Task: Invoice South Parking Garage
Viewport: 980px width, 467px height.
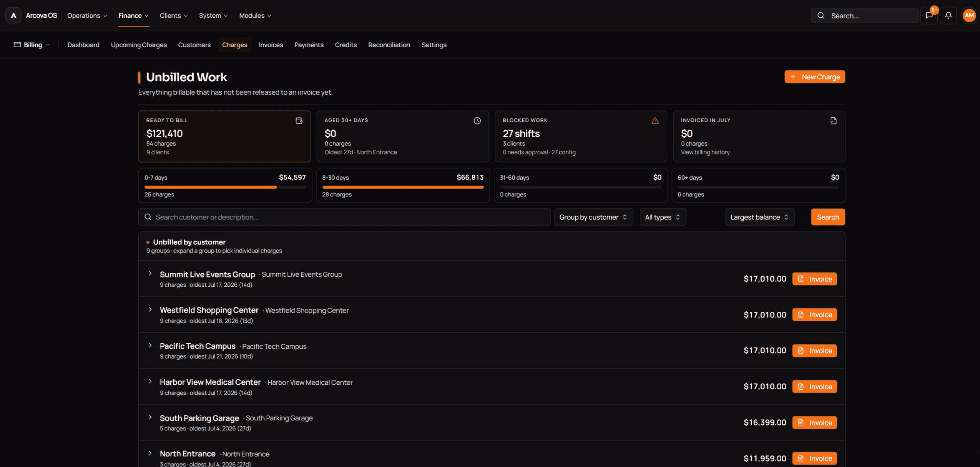Action: tap(814, 422)
